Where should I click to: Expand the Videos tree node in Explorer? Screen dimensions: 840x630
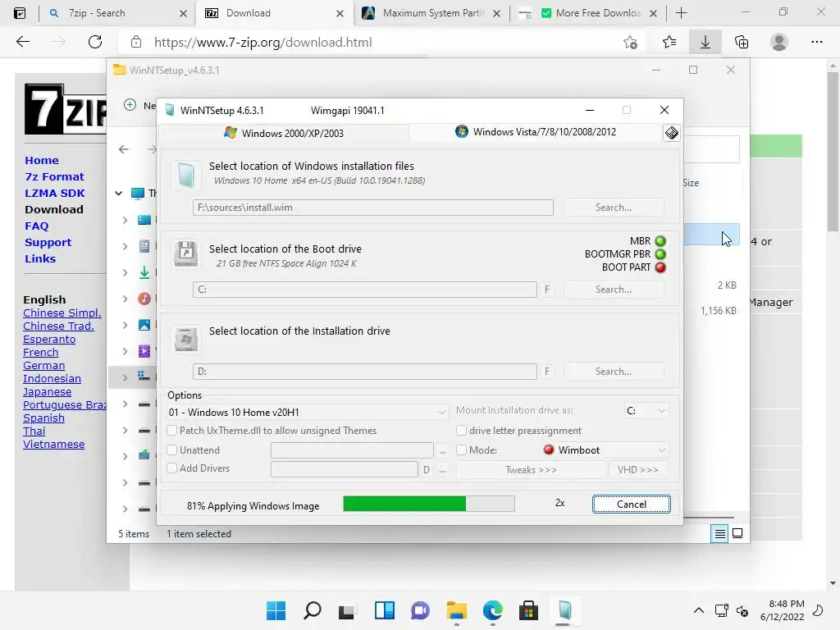pyautogui.click(x=125, y=351)
